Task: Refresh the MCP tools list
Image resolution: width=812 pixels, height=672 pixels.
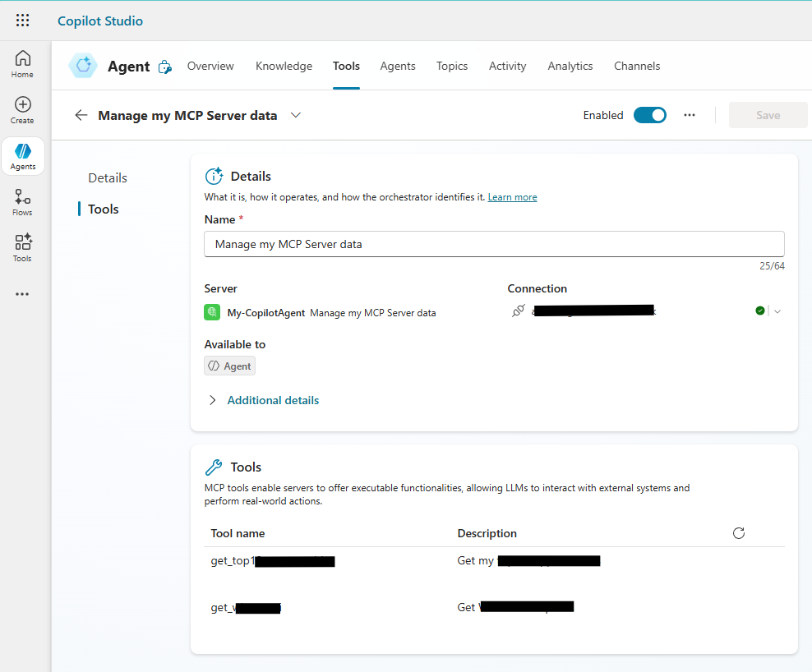Action: [x=739, y=533]
